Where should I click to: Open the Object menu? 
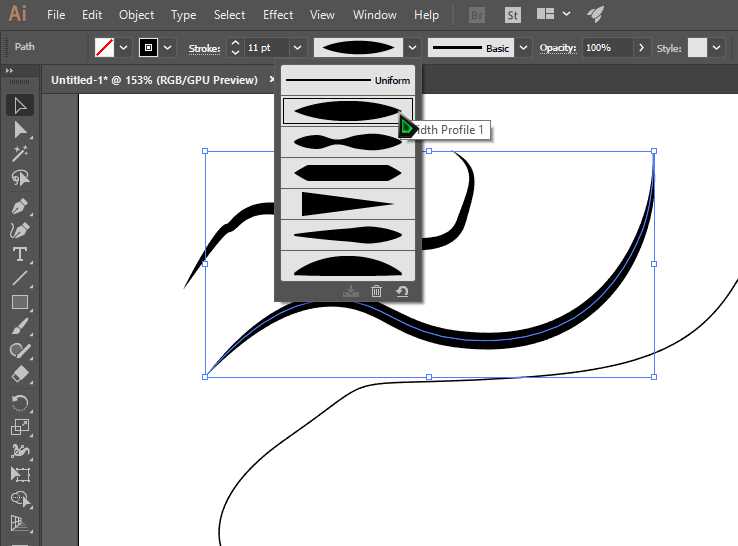pyautogui.click(x=136, y=15)
